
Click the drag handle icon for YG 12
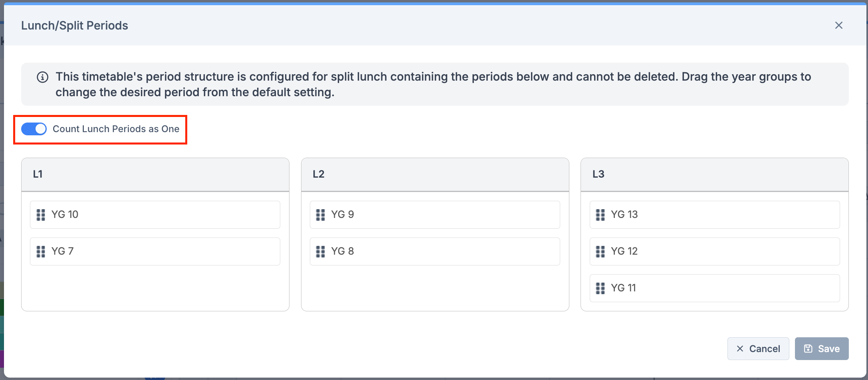click(x=600, y=251)
